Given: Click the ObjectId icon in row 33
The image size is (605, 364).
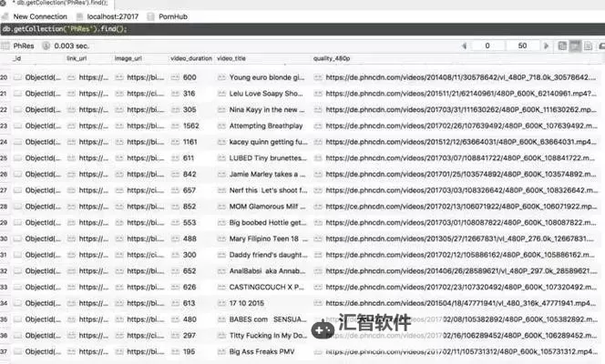Looking at the screenshot, I should pos(17,288).
